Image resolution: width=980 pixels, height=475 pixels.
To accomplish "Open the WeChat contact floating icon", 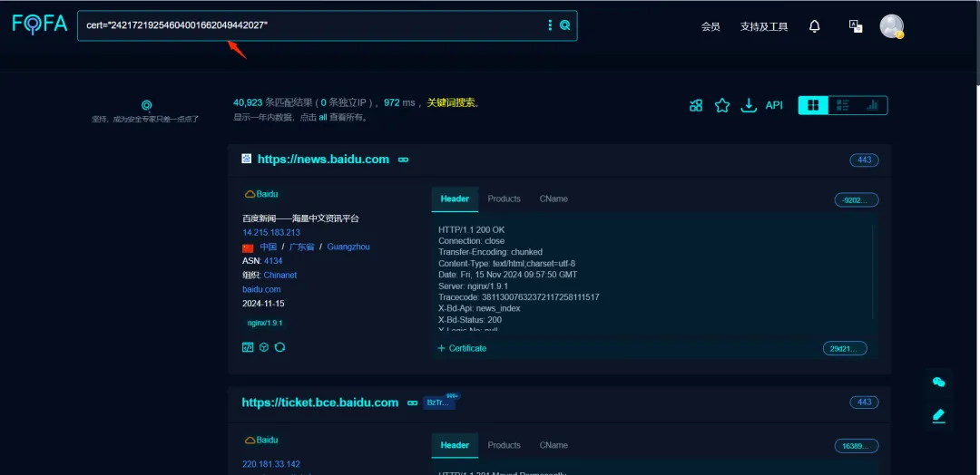I will tap(938, 382).
